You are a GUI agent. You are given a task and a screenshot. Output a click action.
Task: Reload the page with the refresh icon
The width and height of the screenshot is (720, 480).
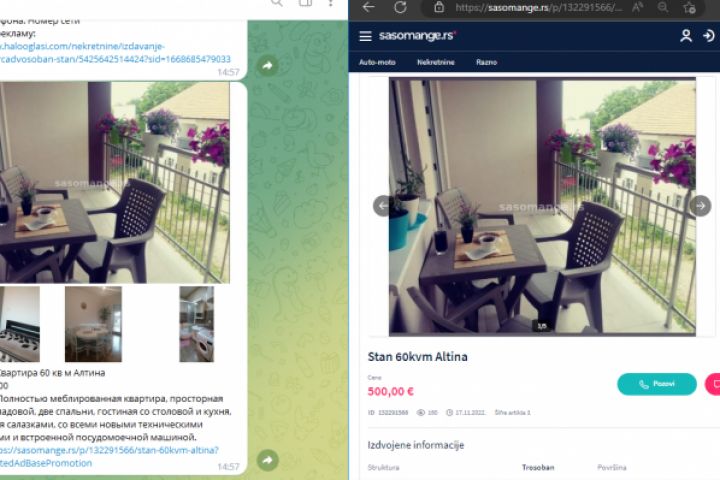click(400, 7)
